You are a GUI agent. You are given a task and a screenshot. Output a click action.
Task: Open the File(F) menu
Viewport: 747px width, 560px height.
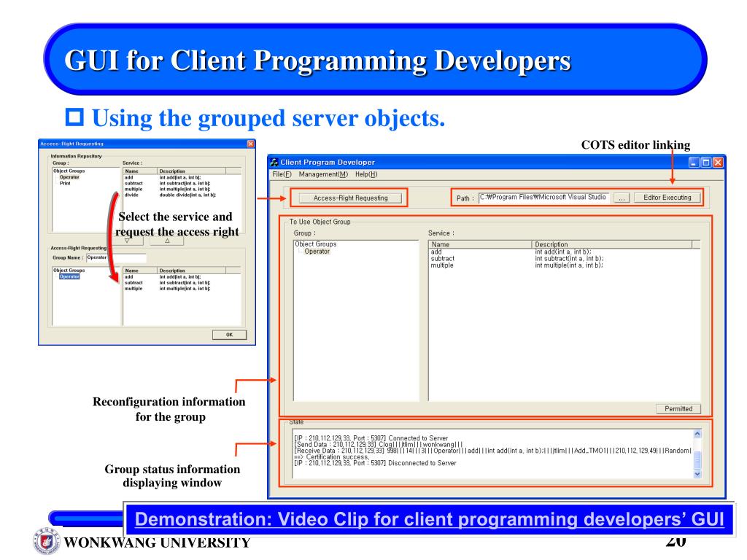(x=282, y=174)
